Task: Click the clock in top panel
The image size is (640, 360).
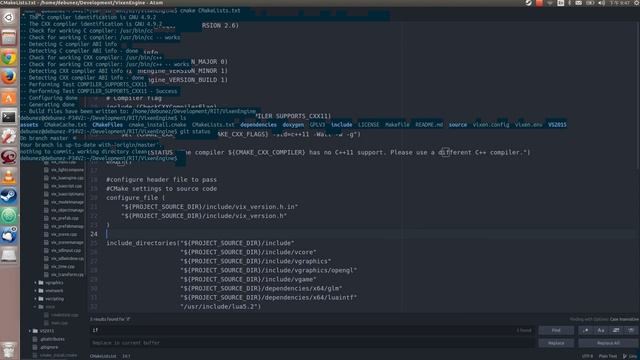Action: click(620, 3)
